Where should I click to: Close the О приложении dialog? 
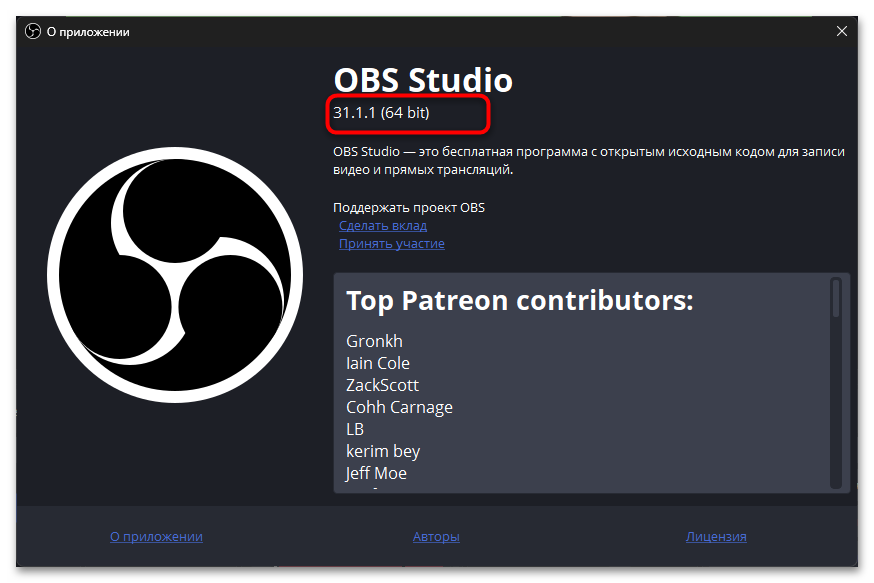tap(841, 32)
